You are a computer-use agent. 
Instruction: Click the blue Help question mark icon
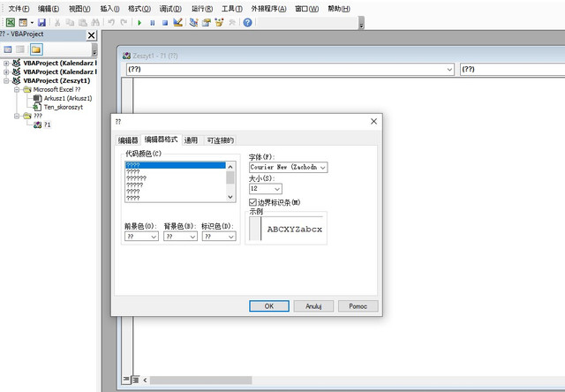(x=247, y=22)
